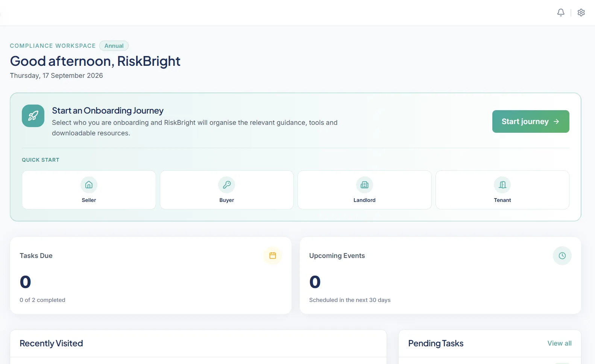Choose the Seller quick start label
The width and height of the screenshot is (595, 364).
(89, 200)
